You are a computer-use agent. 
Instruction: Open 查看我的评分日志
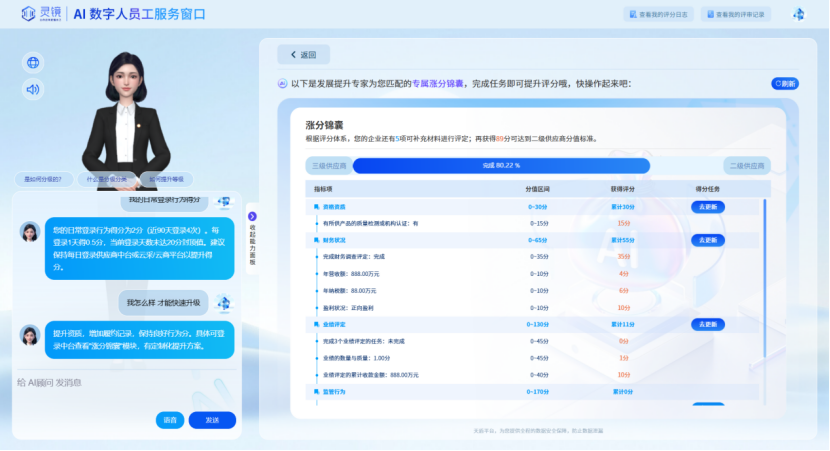coord(658,14)
